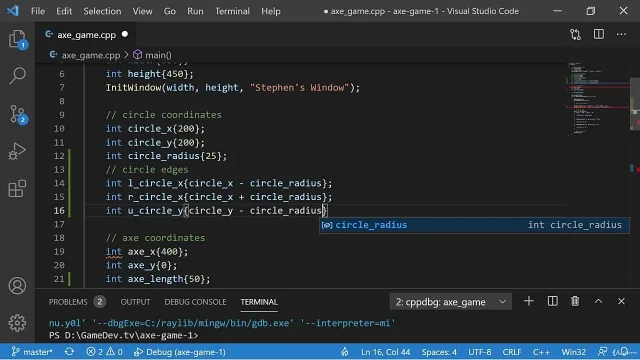Maximize the panel with up chevron

pyautogui.click(x=598, y=301)
